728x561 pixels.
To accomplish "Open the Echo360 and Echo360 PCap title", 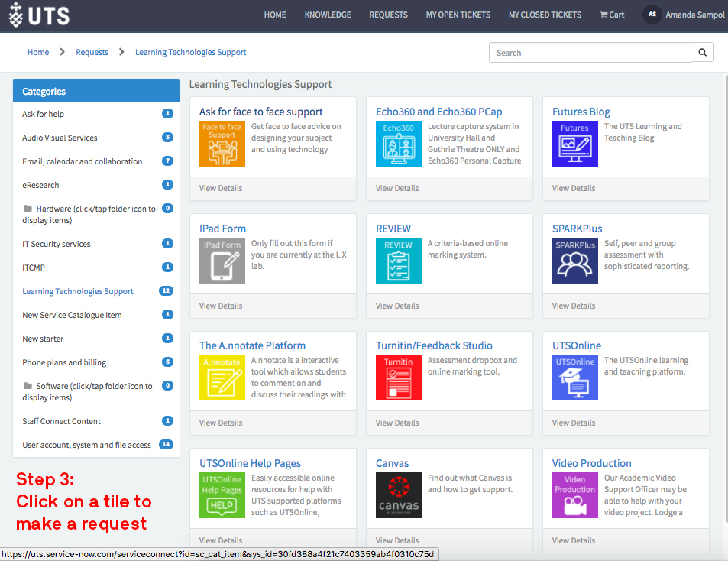I will (x=439, y=112).
